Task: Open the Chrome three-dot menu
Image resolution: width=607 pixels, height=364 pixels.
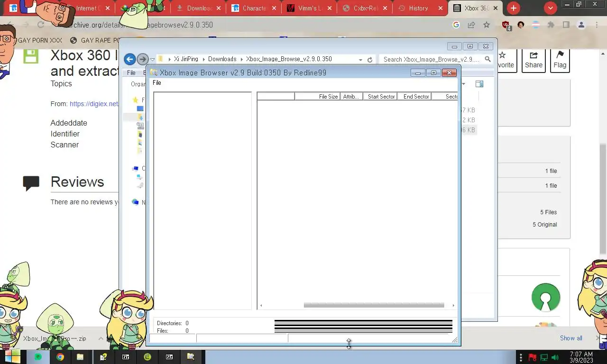Action: click(597, 25)
